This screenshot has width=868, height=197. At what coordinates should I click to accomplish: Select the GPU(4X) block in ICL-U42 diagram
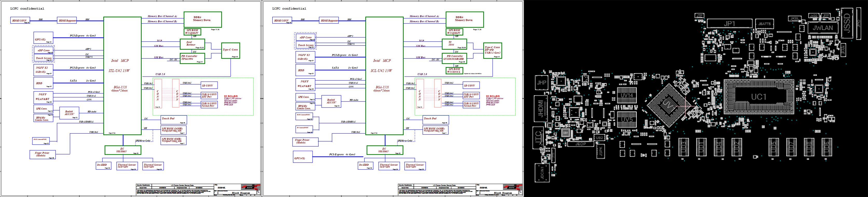pyautogui.click(x=302, y=157)
